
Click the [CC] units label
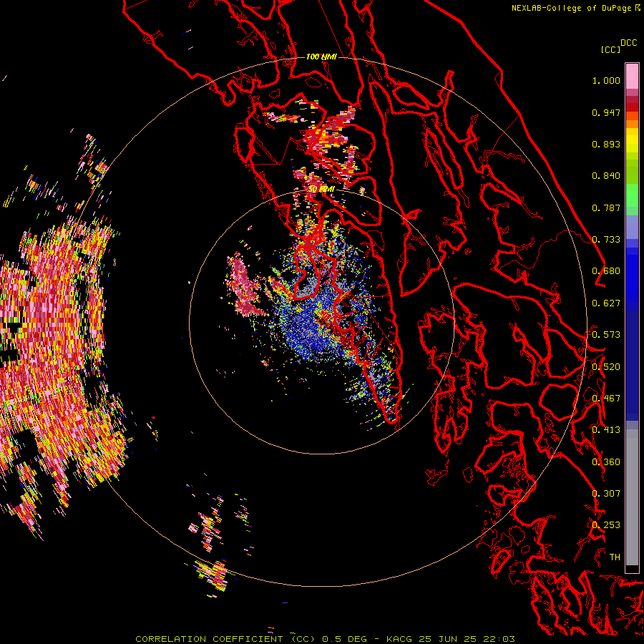click(610, 49)
